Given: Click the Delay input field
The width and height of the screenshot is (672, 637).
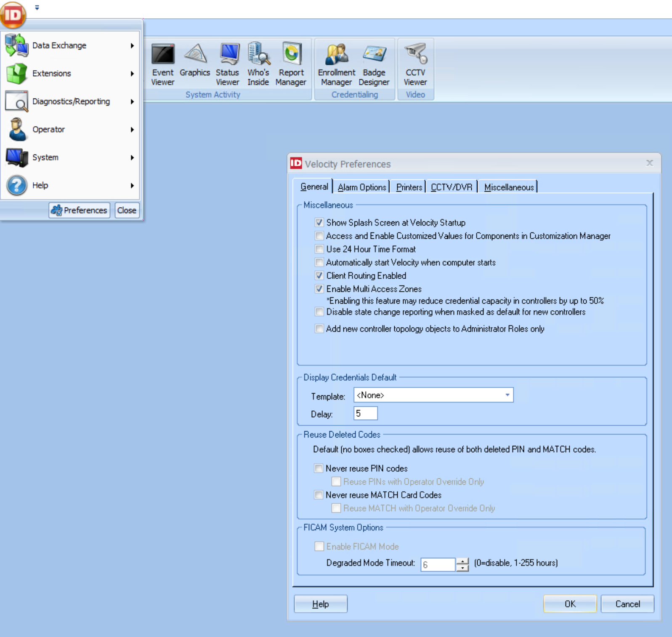Looking at the screenshot, I should click(366, 413).
